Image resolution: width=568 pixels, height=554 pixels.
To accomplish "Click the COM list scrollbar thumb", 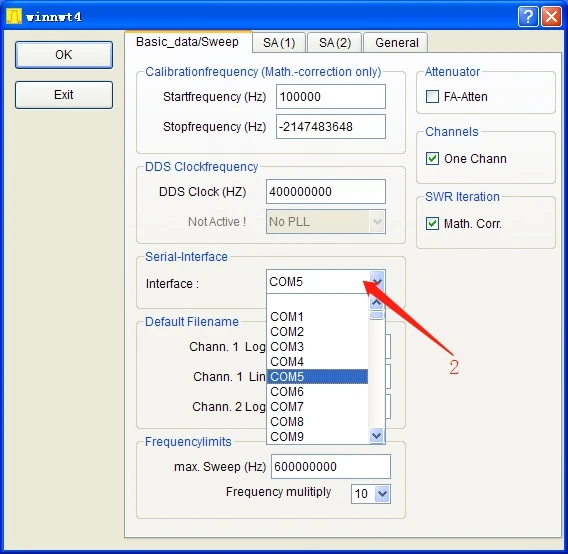I will coord(377,315).
